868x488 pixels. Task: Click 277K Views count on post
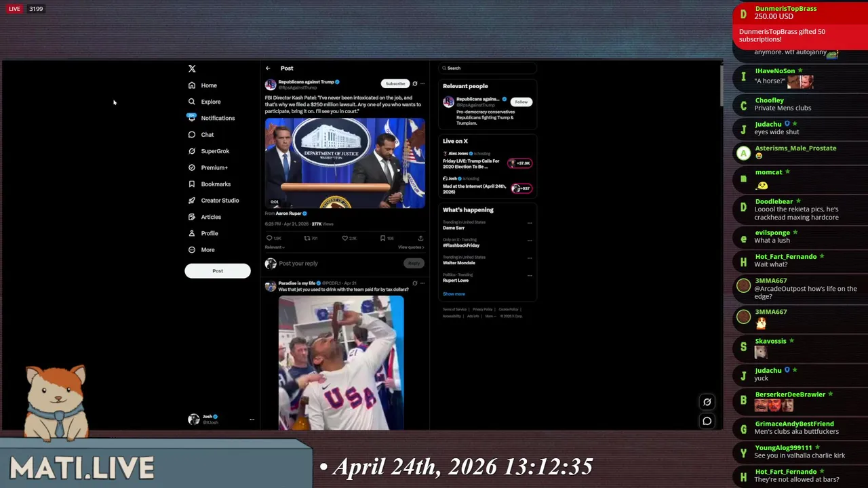[x=322, y=224]
